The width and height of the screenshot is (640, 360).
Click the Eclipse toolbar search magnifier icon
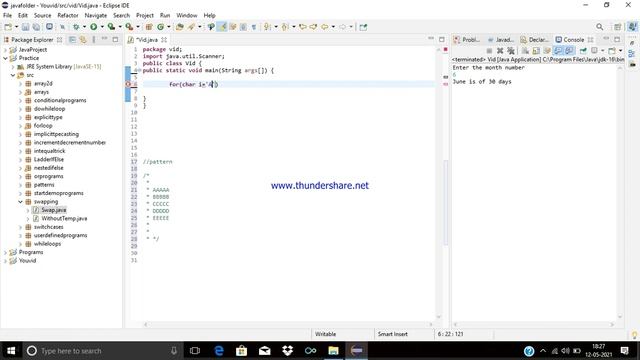(x=599, y=27)
